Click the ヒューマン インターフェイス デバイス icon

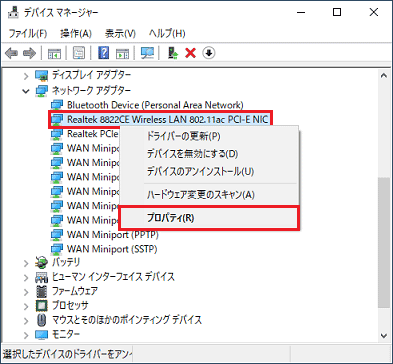41,277
